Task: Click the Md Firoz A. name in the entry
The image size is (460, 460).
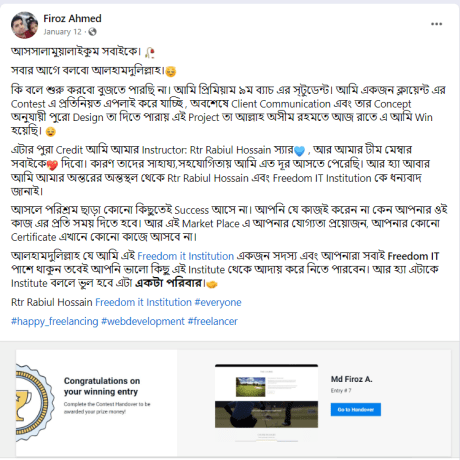Action: 352,379
